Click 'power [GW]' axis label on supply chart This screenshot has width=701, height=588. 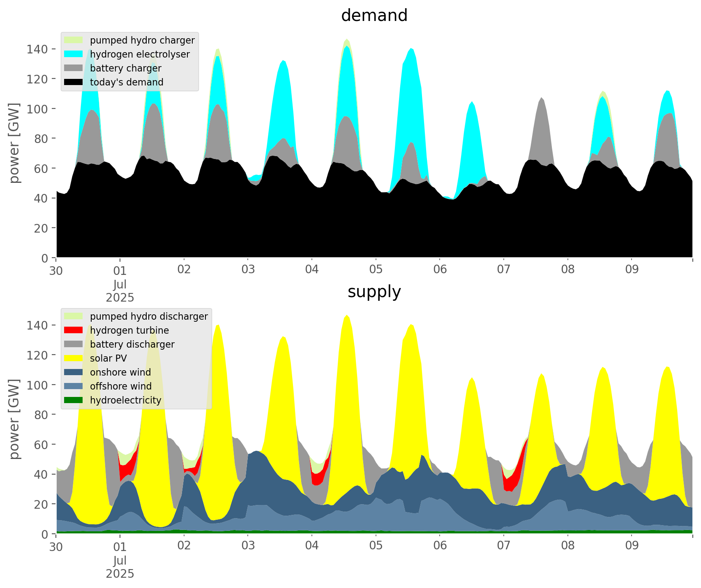[14, 419]
